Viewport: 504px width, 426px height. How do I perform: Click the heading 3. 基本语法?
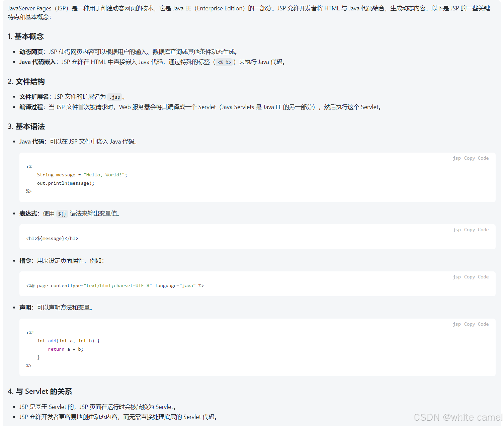coord(26,126)
